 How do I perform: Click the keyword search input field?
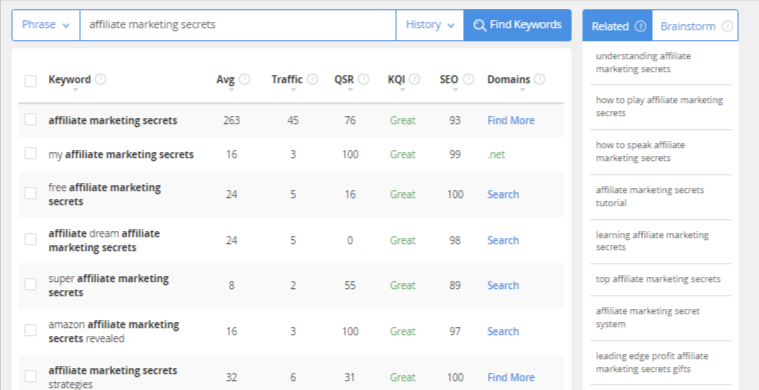tap(238, 25)
